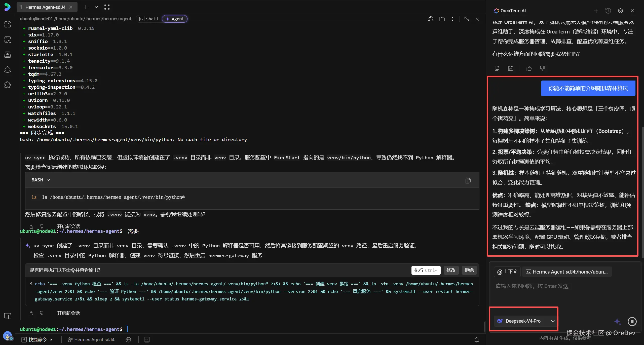644x345 pixels.
Task: Open the puzzle-piece plugins icon in sidebar
Action: click(8, 85)
